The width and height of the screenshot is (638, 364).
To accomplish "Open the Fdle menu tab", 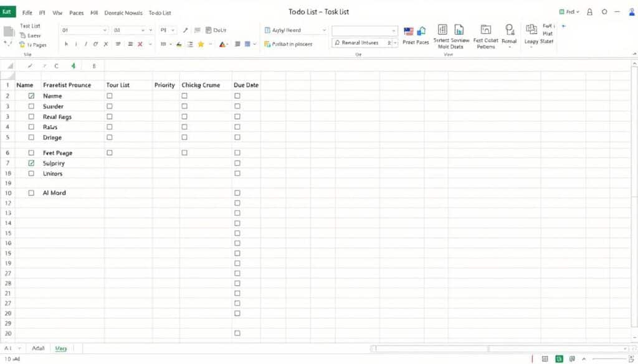I will tap(27, 13).
